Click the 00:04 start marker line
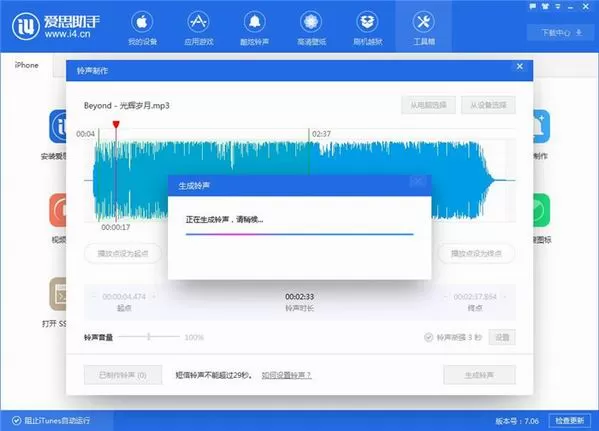 [x=99, y=174]
